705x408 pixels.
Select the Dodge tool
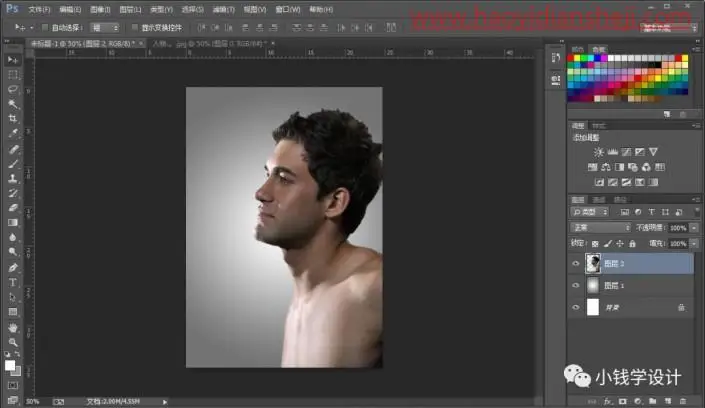pyautogui.click(x=13, y=252)
